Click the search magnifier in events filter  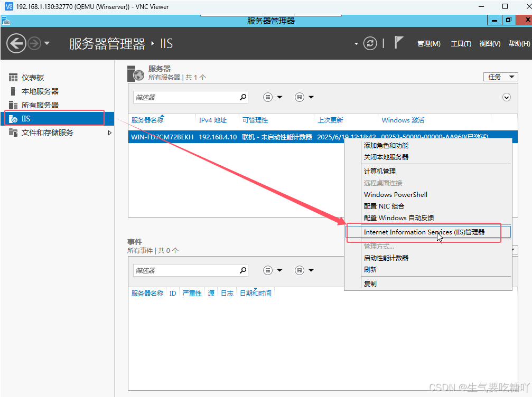(x=243, y=270)
